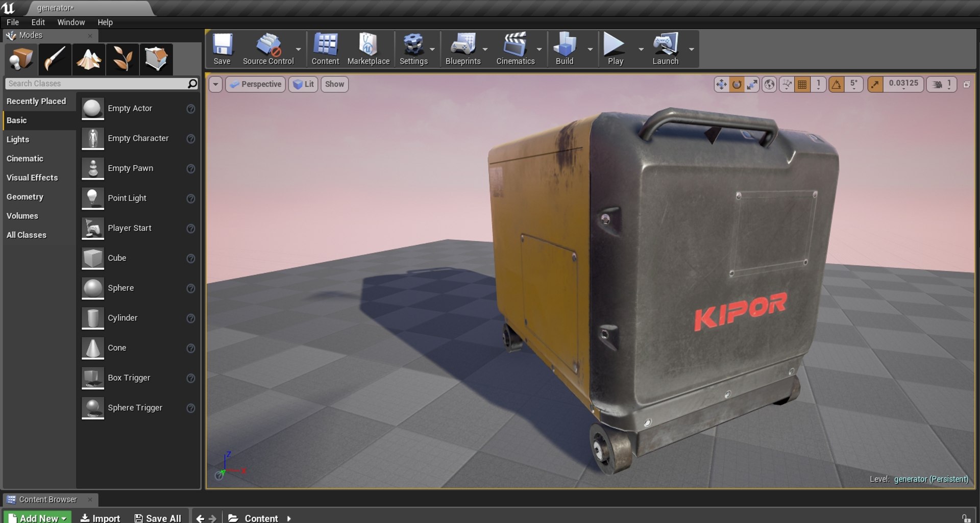
Task: Click the Save toolbar icon
Action: point(222,49)
